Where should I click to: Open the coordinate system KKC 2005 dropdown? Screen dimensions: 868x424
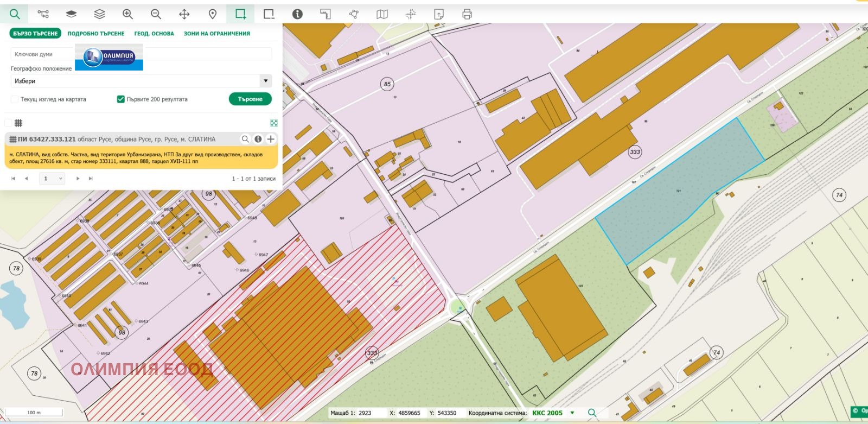572,413
